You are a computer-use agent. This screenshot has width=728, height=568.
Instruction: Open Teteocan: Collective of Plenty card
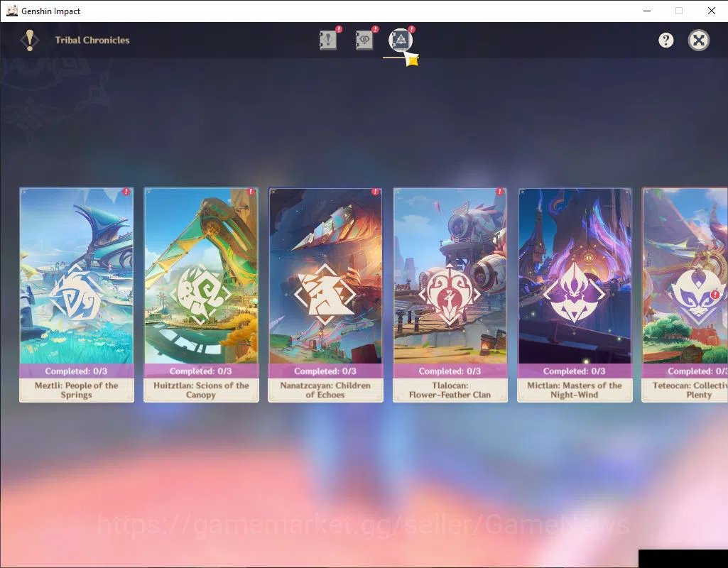(x=685, y=295)
